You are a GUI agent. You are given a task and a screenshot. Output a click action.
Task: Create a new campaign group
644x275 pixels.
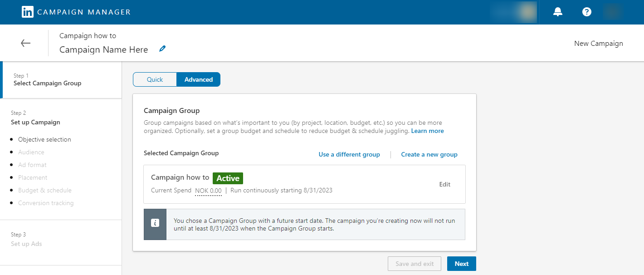tap(429, 154)
